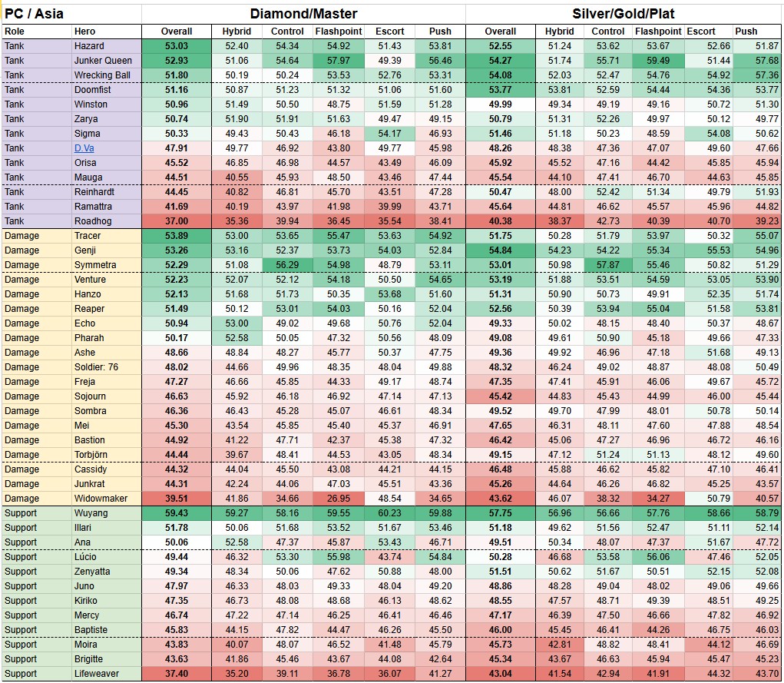Click Roadhog's 37.00 Overall cell
Image resolution: width=784 pixels, height=683 pixels.
[x=177, y=221]
